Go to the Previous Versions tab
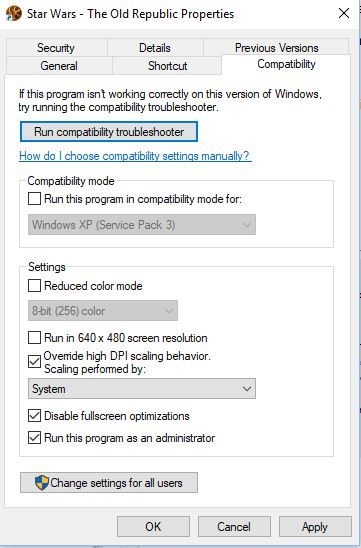This screenshot has height=548, width=361. 276,47
